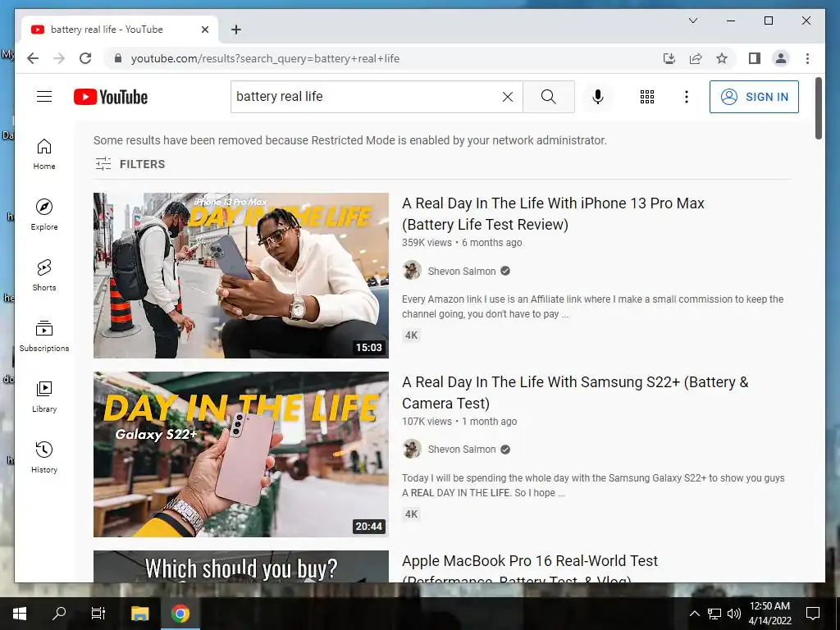Expand the FILTERS options
Image resolution: width=840 pixels, height=630 pixels.
[x=130, y=164]
